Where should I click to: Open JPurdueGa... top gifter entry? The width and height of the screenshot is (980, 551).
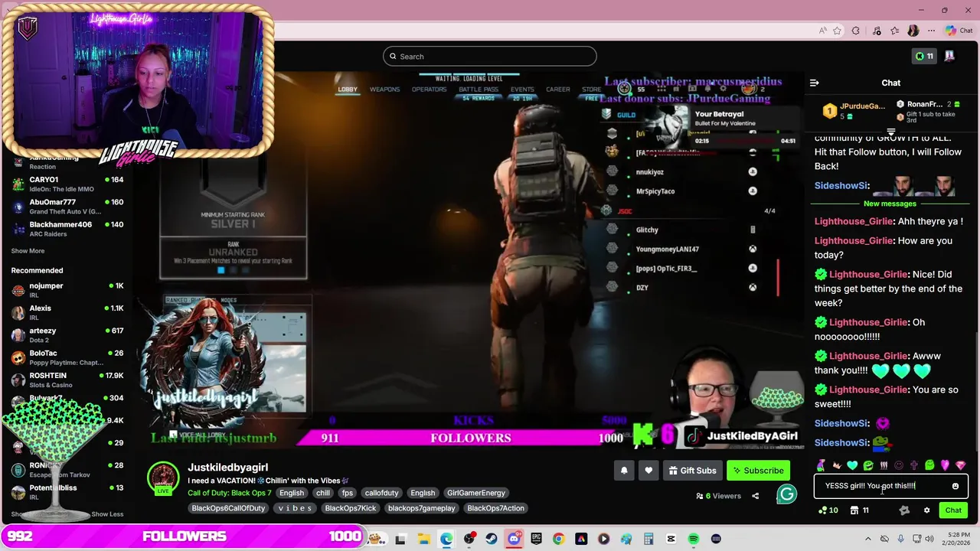coord(853,111)
